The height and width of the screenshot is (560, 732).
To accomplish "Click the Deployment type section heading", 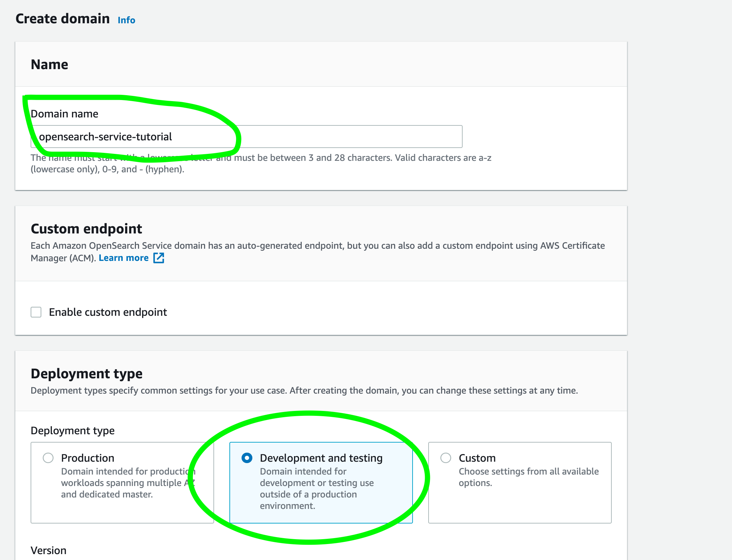I will tap(87, 374).
